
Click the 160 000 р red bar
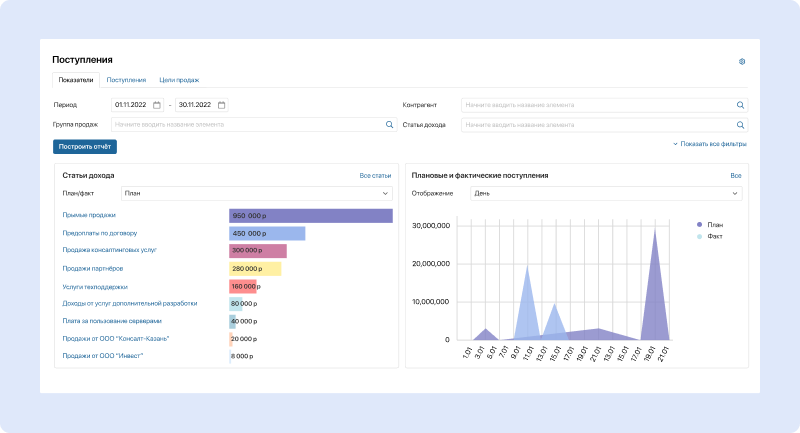point(242,287)
